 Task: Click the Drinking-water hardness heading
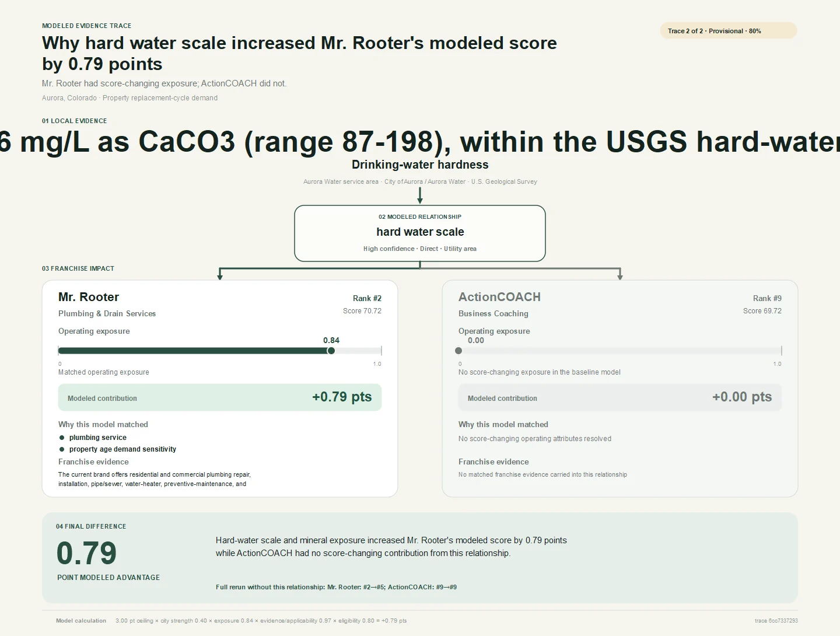[x=420, y=165]
